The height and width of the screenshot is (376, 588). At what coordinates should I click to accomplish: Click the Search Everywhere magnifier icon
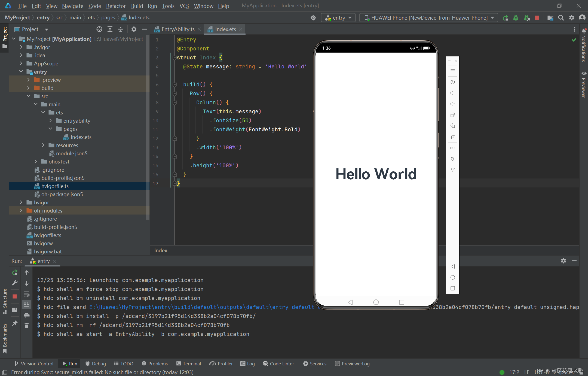561,18
